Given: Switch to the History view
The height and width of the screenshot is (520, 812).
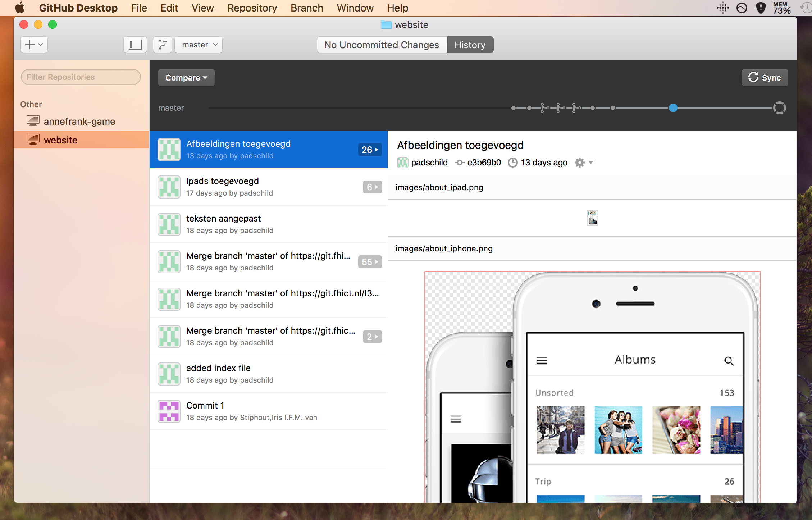Looking at the screenshot, I should click(470, 45).
